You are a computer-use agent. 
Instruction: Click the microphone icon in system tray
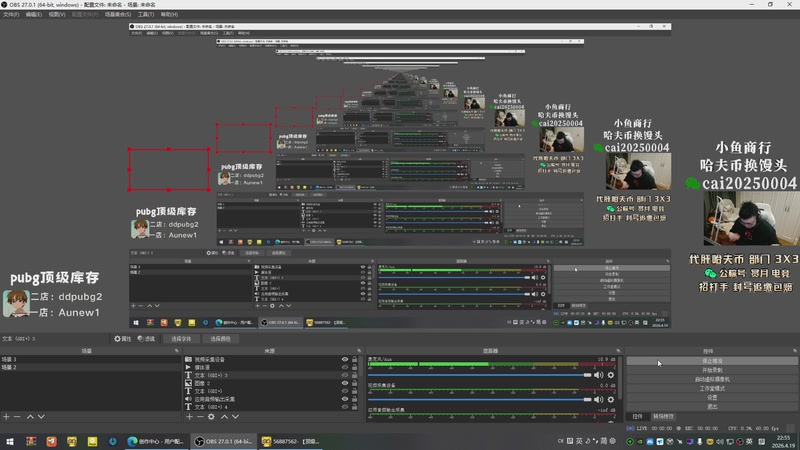(x=699, y=442)
